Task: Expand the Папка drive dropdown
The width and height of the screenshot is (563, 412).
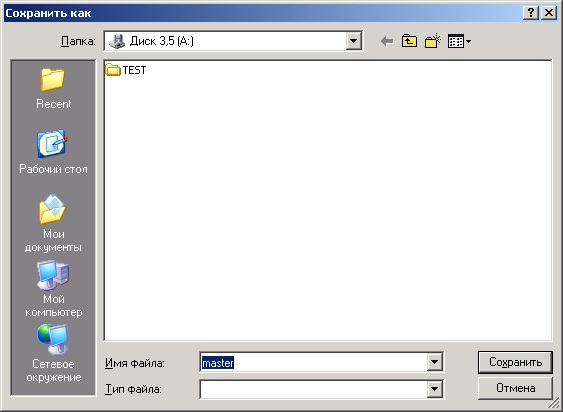Action: pyautogui.click(x=353, y=41)
